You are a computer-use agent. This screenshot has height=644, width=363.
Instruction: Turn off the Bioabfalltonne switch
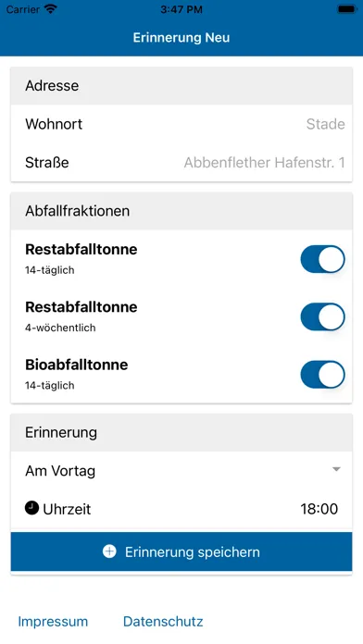click(322, 374)
